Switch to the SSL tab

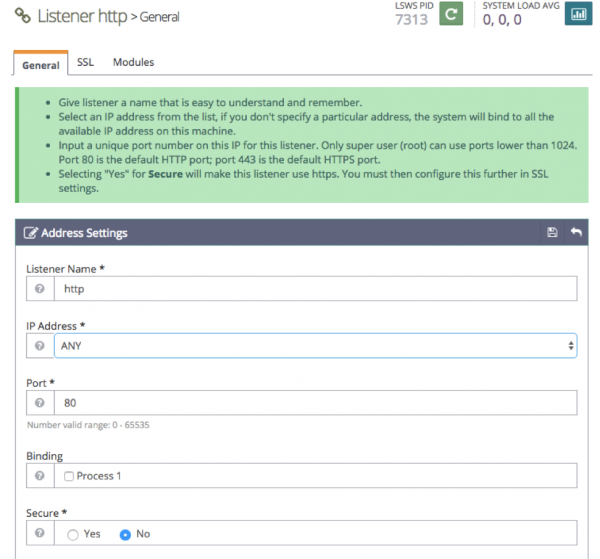(85, 62)
